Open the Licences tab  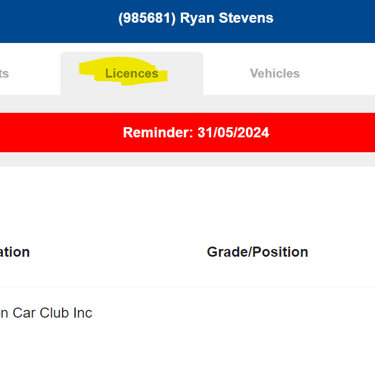[x=132, y=73]
